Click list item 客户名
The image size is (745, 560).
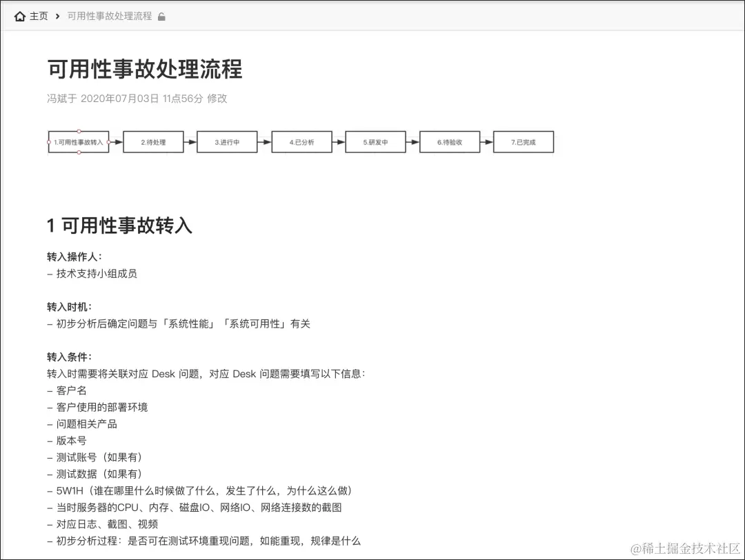tap(67, 390)
